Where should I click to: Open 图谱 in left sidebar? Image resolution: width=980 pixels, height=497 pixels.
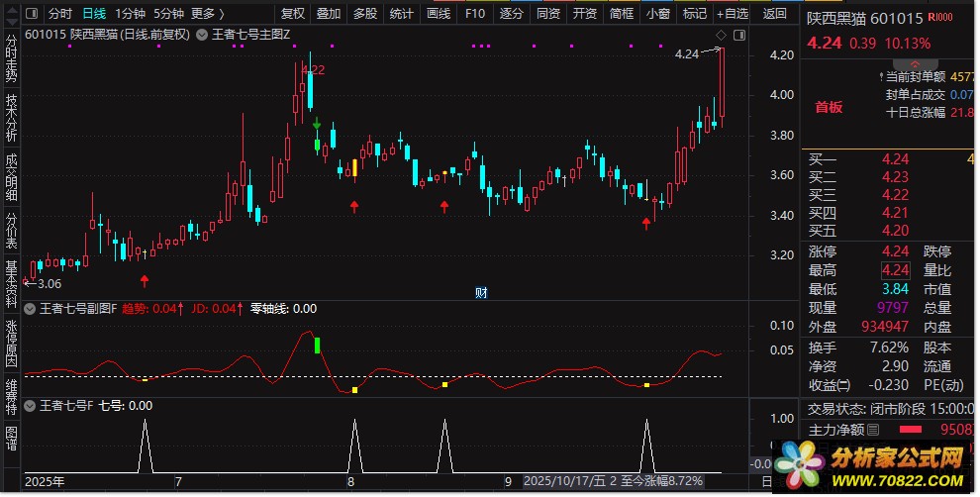[11, 438]
